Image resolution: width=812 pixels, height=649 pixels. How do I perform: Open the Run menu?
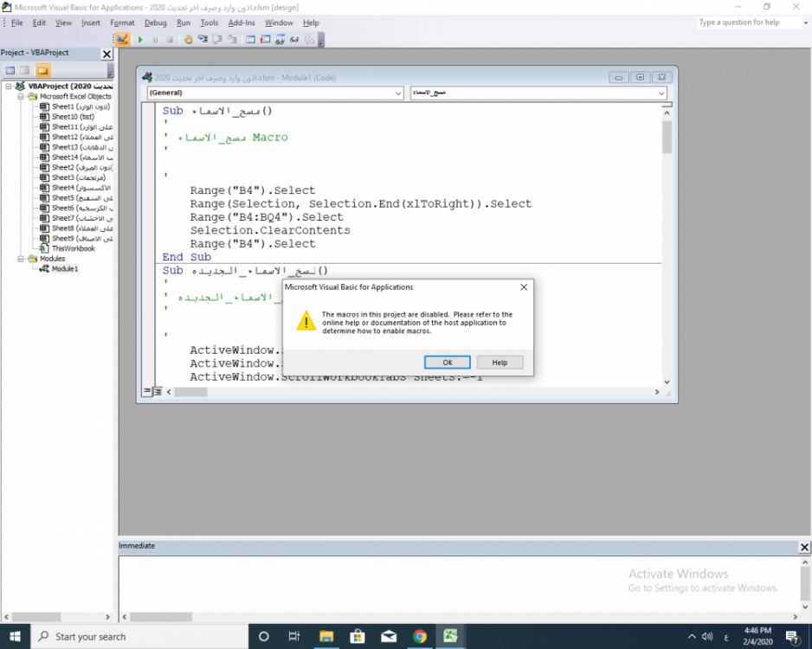point(184,22)
